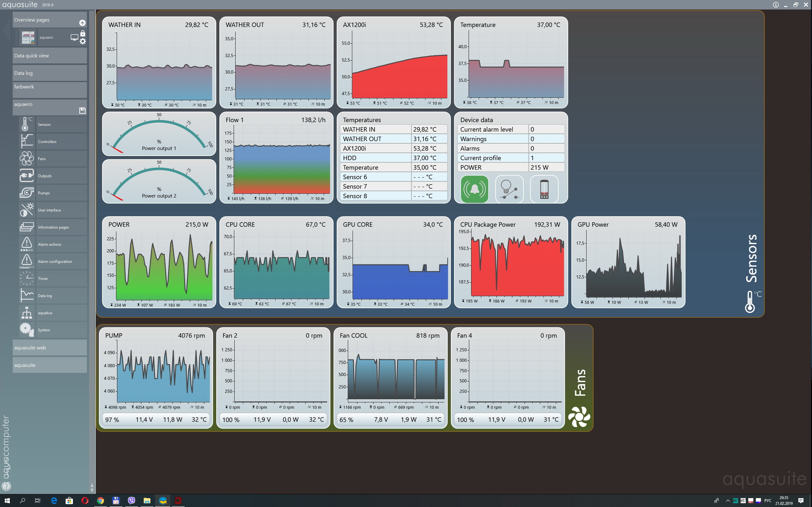This screenshot has width=812, height=507.
Task: Toggle the lock on aquaero overview page
Action: coord(83,34)
